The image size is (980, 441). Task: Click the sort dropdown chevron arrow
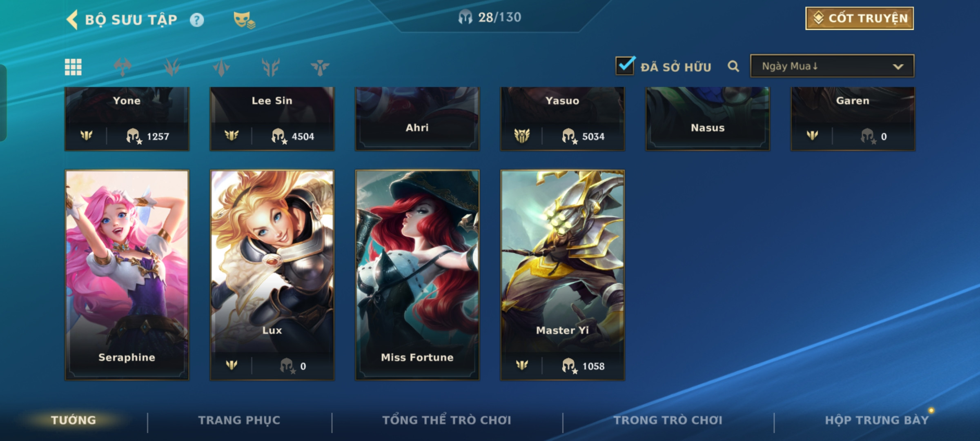pos(898,67)
